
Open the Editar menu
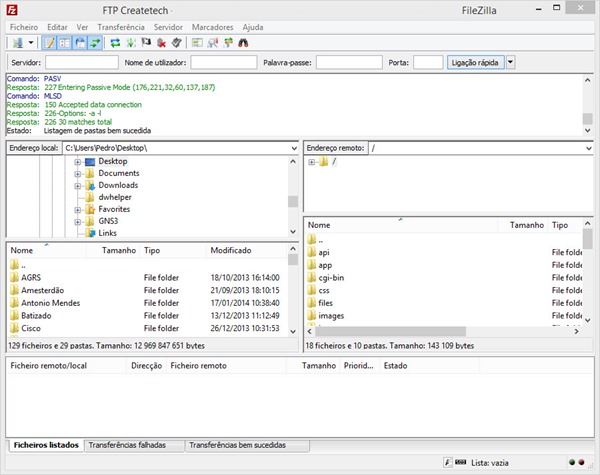[x=57, y=27]
